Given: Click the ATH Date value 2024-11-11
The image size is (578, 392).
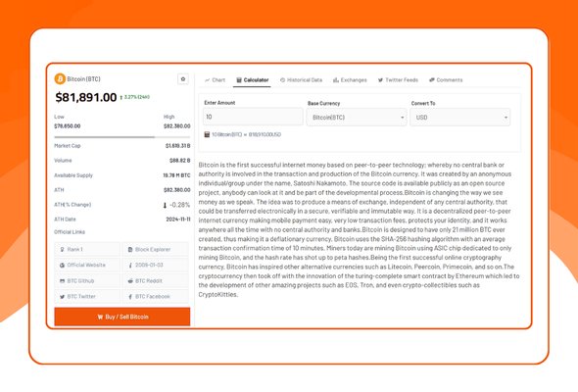Looking at the screenshot, I should [x=178, y=220].
